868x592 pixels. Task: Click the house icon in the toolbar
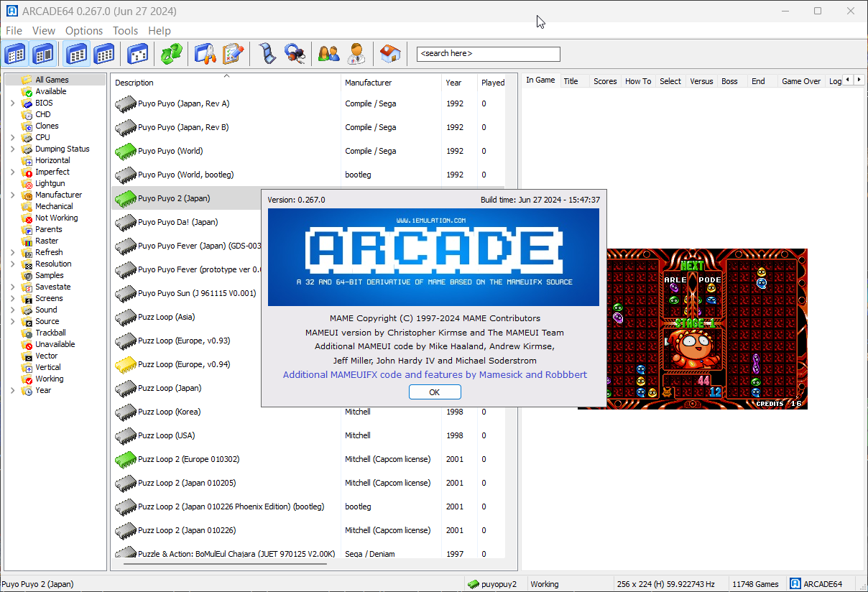[390, 54]
